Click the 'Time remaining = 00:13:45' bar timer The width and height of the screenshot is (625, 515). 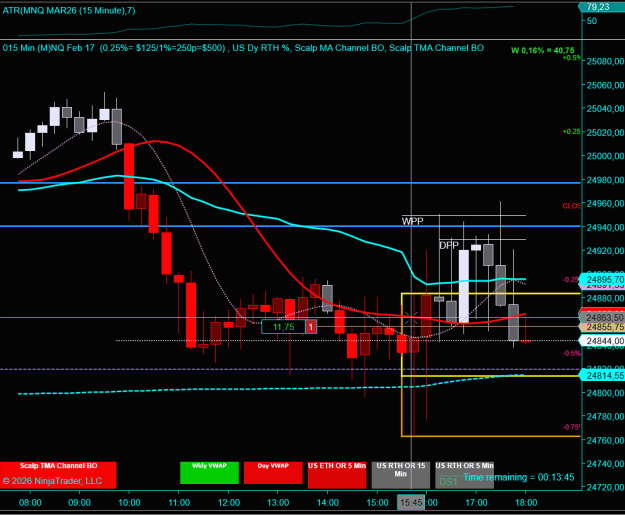point(519,477)
